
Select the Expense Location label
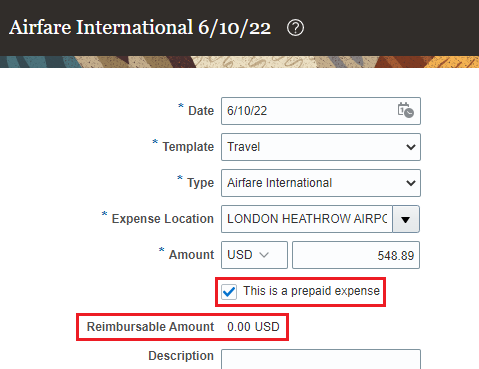[163, 219]
